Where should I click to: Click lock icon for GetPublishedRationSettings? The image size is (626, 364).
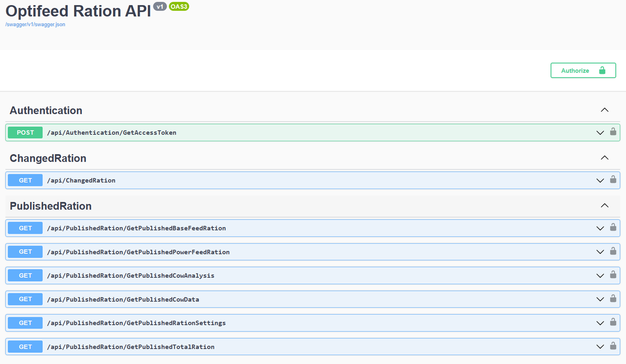tap(613, 322)
